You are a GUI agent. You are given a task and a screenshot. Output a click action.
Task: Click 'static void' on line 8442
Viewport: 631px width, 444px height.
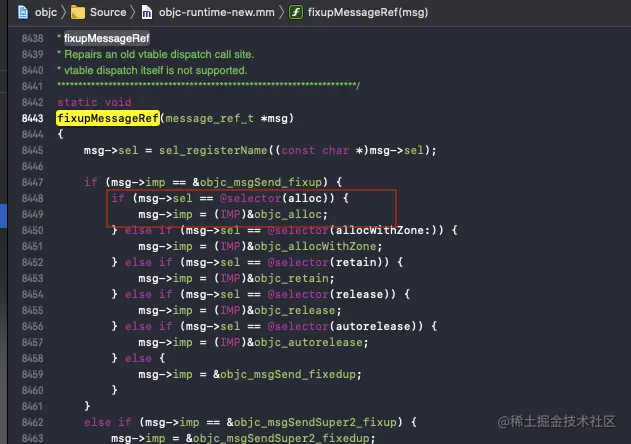[94, 102]
